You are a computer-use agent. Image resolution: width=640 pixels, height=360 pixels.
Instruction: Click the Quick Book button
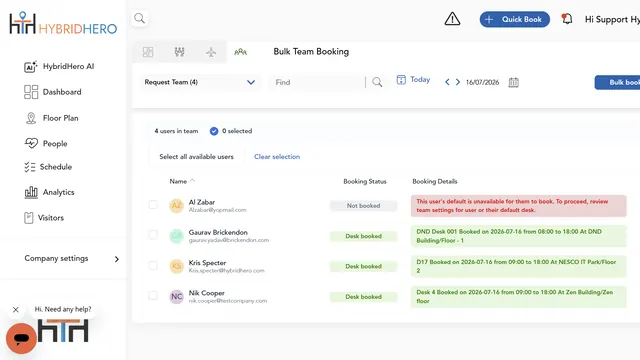coord(515,19)
